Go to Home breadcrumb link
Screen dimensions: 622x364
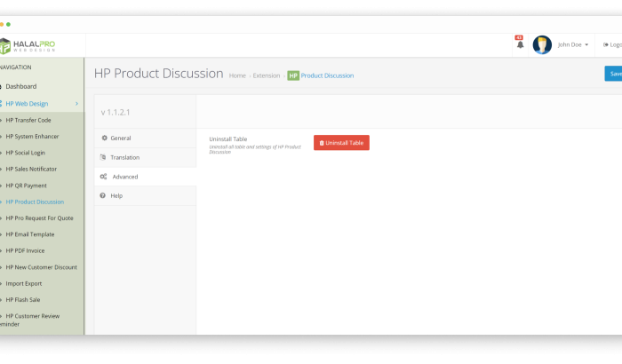point(237,75)
